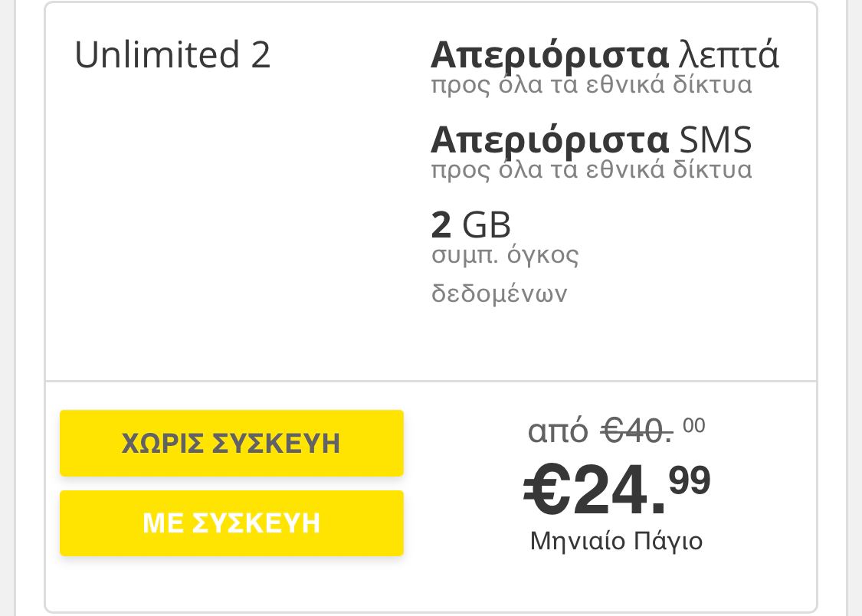Image resolution: width=862 pixels, height=616 pixels.
Task: Click the crossed-out €40 original price
Action: (637, 432)
